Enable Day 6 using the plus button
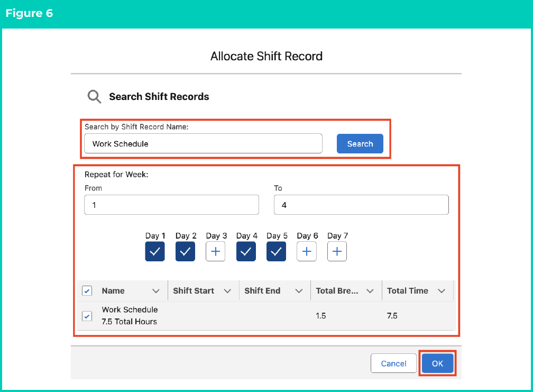533x392 pixels. pyautogui.click(x=307, y=252)
